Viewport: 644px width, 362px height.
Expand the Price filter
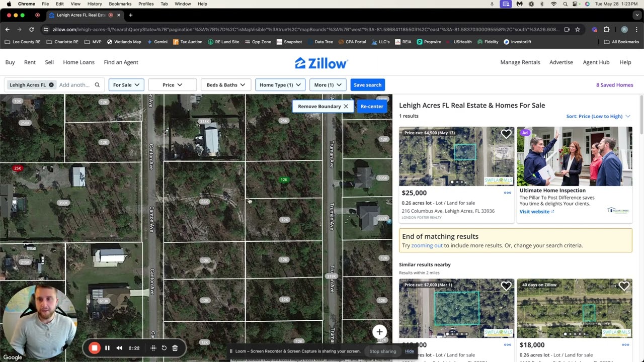172,85
